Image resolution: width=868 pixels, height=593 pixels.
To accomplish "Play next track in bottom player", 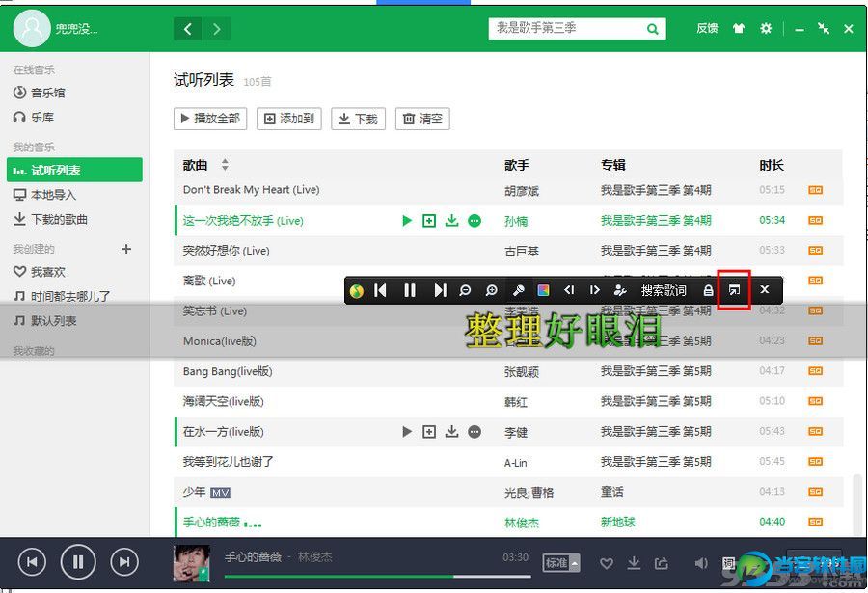I will [x=124, y=562].
